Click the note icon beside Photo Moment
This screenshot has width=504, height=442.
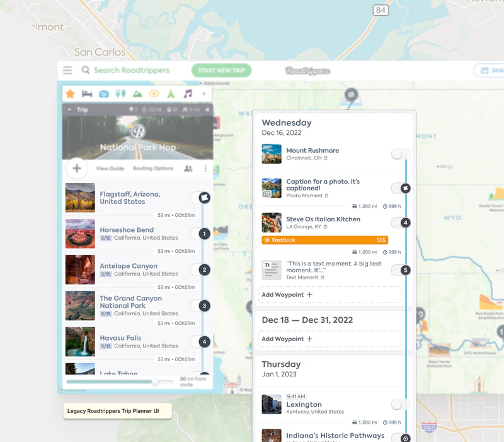326,195
